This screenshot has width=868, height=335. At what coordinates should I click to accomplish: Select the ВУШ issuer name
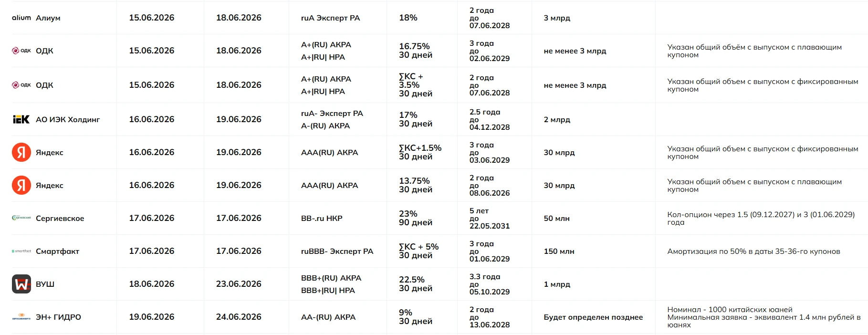tap(45, 284)
